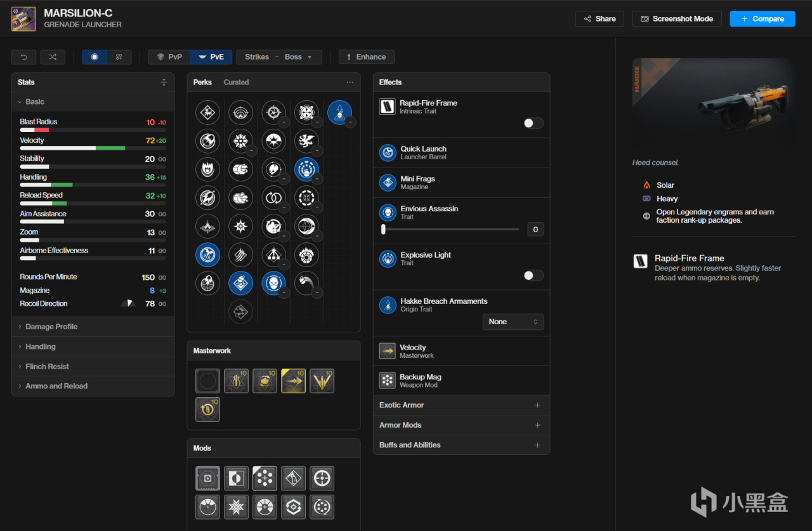
Task: Select the highlighted Mini Frags perk in the Perks grid
Action: (x=240, y=283)
